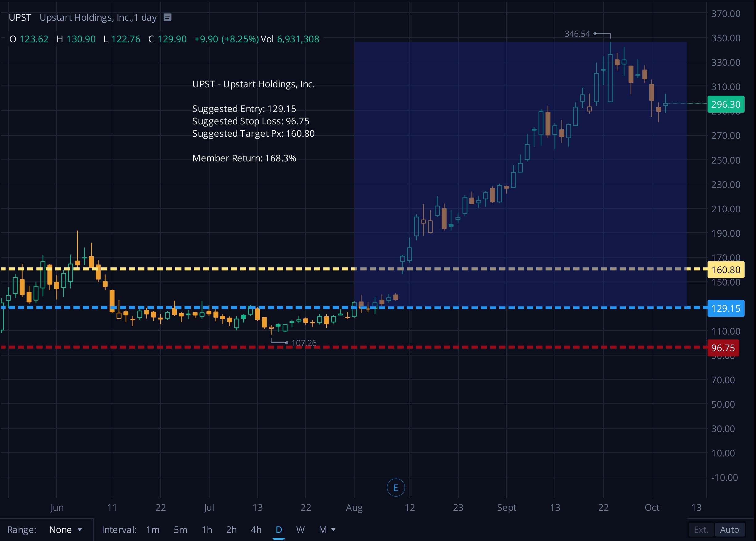This screenshot has height=541, width=756.
Task: Click the 'Jul' date on the time axis
Action: tap(209, 507)
